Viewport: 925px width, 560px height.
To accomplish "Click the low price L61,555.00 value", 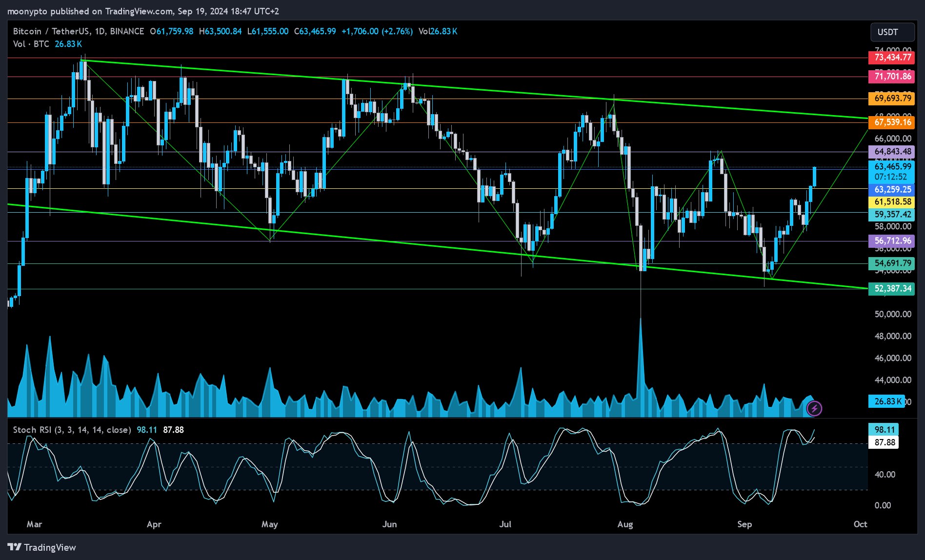I will (x=268, y=31).
